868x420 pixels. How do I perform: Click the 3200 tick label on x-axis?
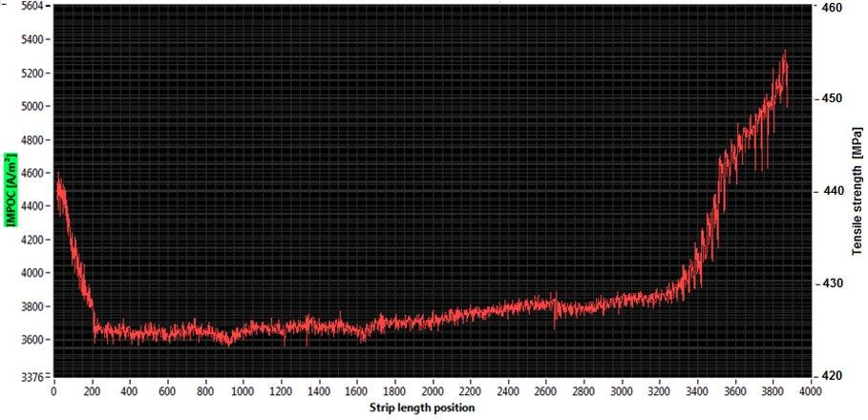658,391
